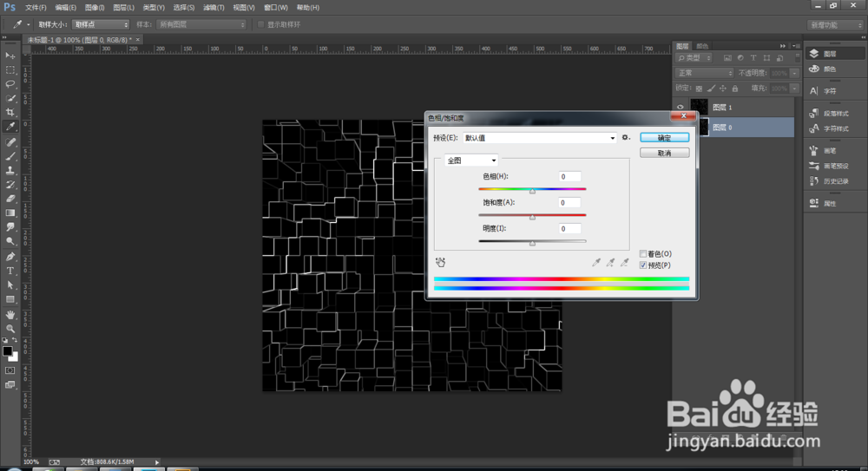Select the Move tool
The height and width of the screenshot is (471, 868).
click(x=10, y=56)
